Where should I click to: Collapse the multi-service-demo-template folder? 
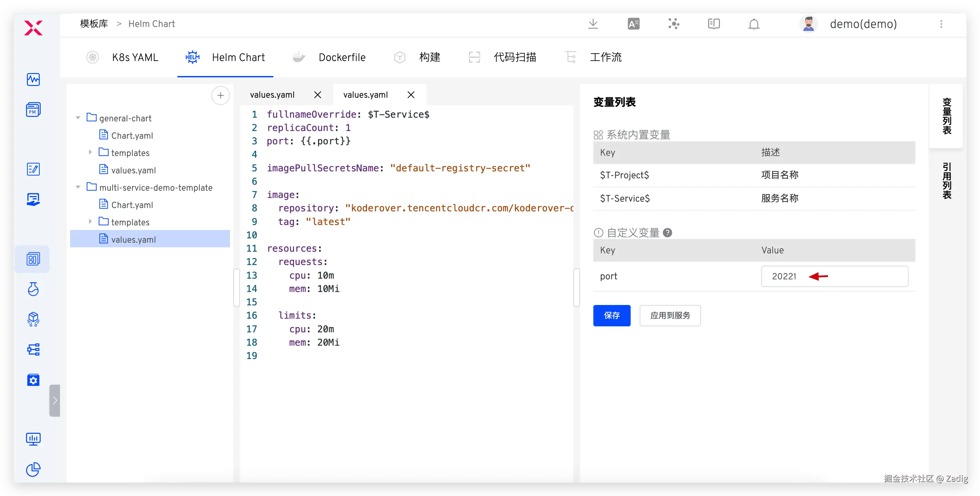(78, 187)
